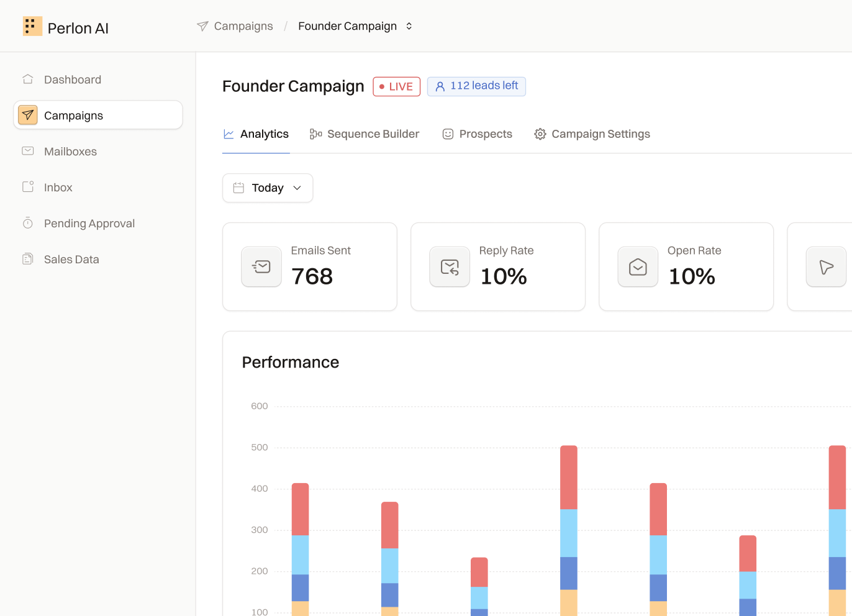852x616 pixels.
Task: Click the 112 leads left badge
Action: point(476,86)
